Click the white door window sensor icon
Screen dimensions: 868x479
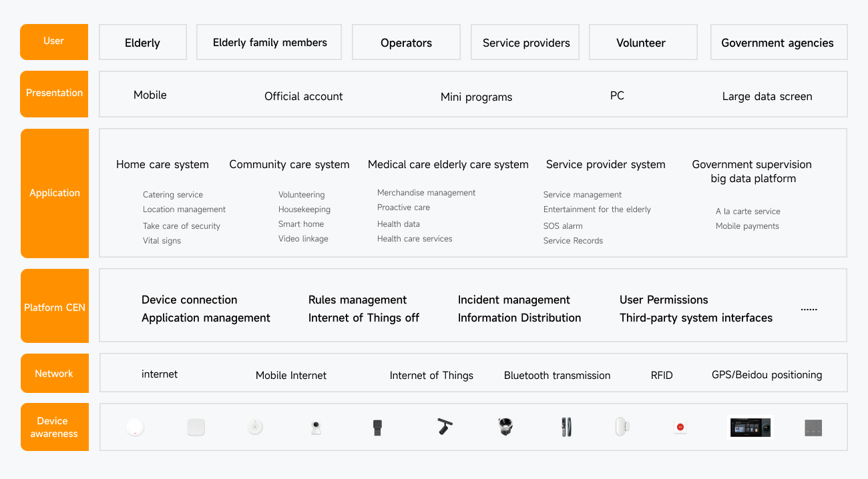pos(622,427)
